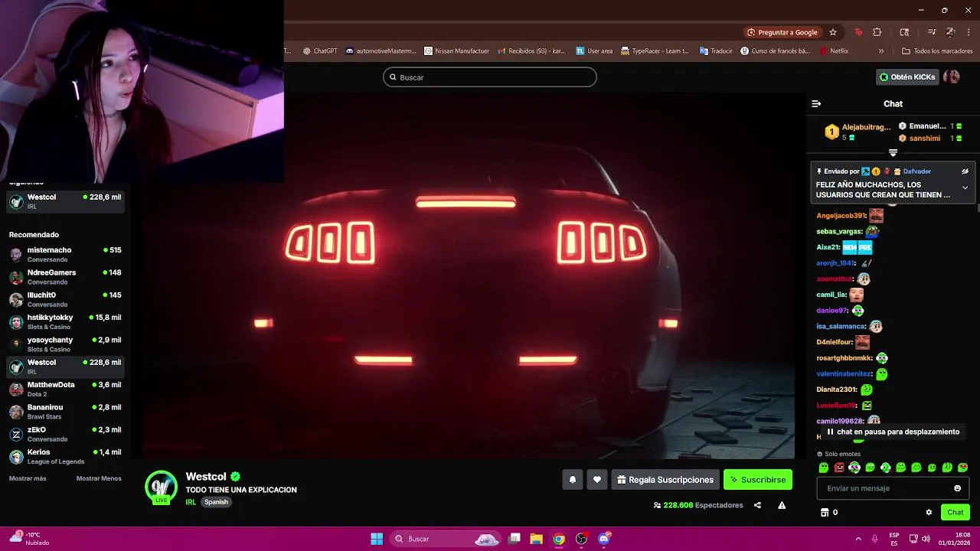Expand the pinned message from Dafvader
This screenshot has height=551, width=980.
(965, 187)
